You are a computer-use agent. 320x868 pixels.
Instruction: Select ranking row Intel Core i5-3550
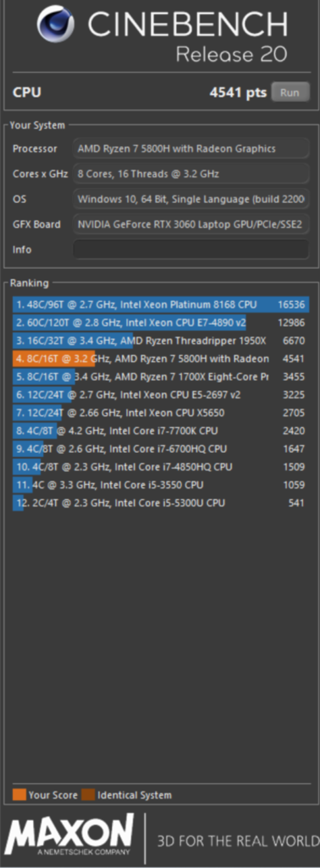pyautogui.click(x=161, y=485)
